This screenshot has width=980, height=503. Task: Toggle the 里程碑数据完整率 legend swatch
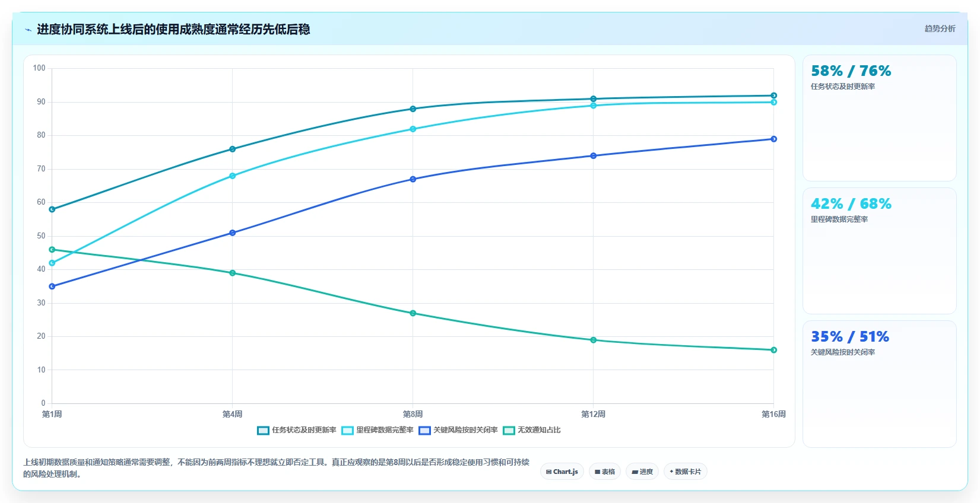(347, 431)
